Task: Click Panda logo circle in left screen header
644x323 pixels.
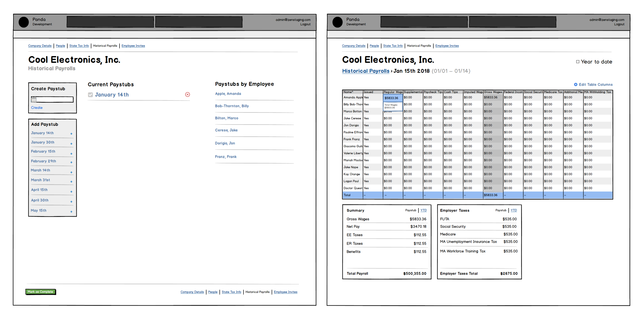Action: pos(24,22)
